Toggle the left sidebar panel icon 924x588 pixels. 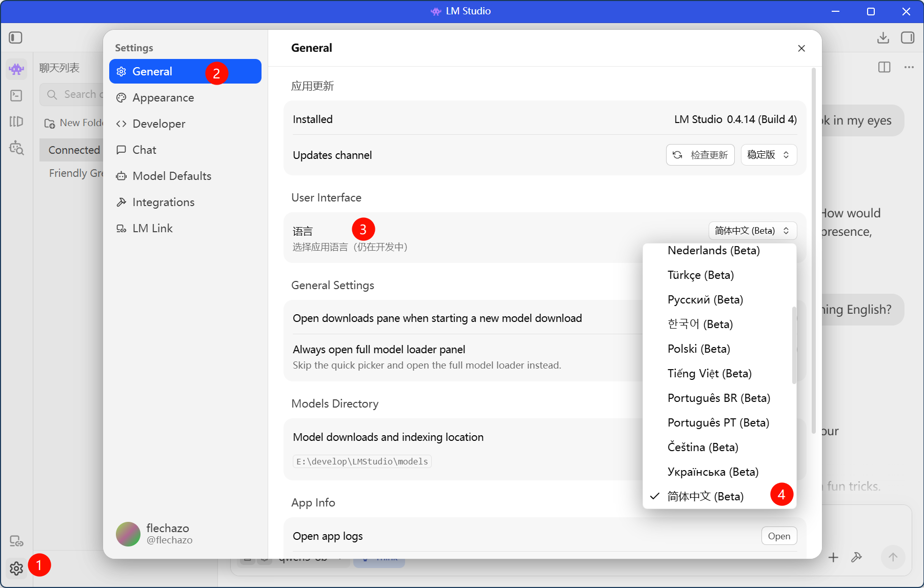(16, 37)
